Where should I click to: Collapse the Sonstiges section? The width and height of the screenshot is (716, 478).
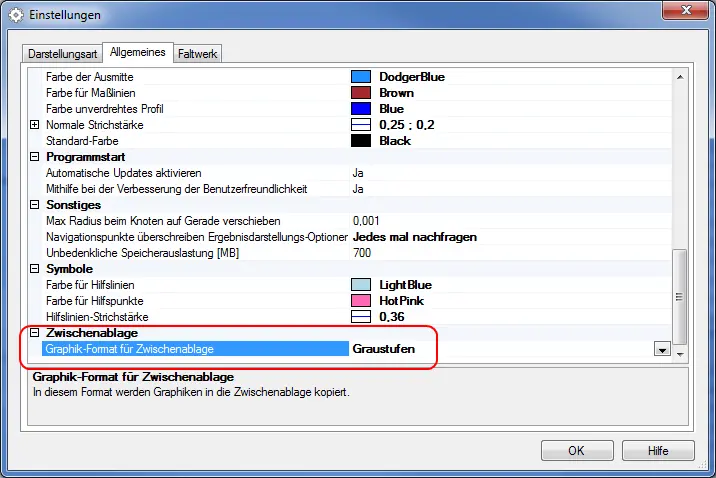[x=35, y=205]
